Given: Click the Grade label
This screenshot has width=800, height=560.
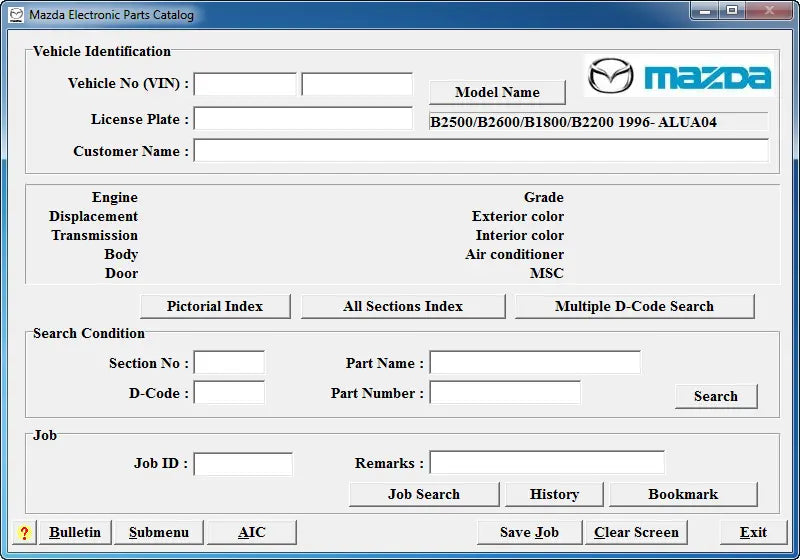Looking at the screenshot, I should pos(544,197).
